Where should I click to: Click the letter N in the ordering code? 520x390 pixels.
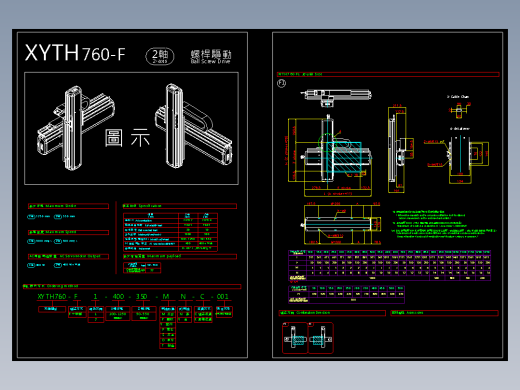tap(183, 296)
